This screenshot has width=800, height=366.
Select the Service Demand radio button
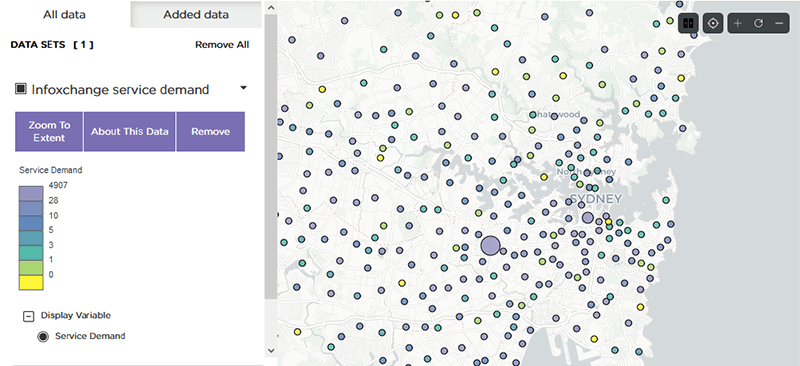(43, 336)
